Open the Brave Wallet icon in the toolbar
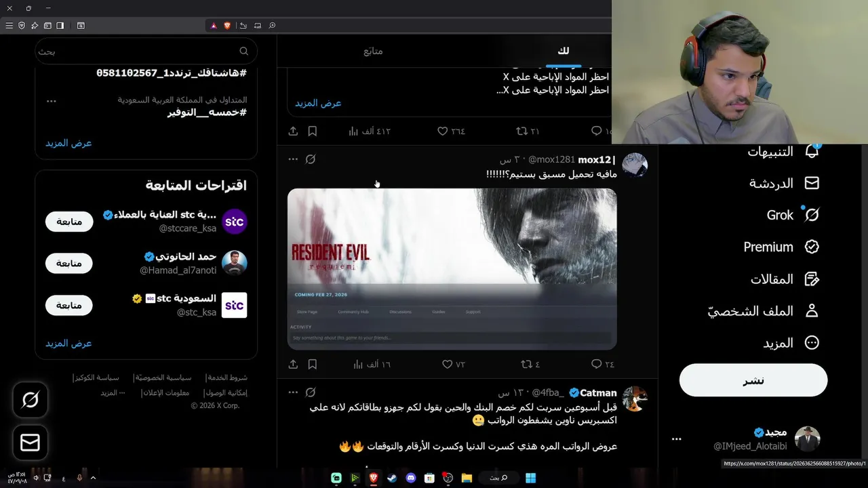868x488 pixels. [x=47, y=26]
